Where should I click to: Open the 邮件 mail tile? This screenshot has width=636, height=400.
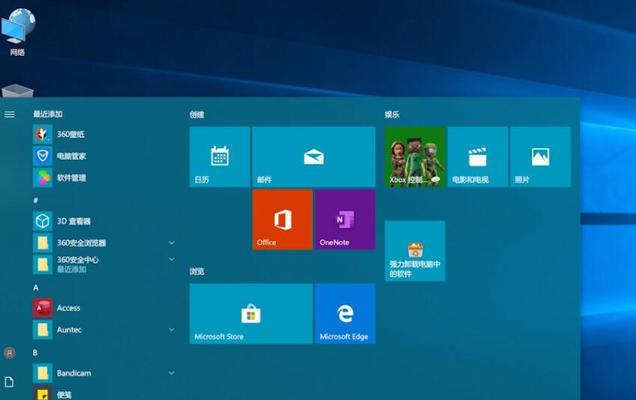point(314,157)
